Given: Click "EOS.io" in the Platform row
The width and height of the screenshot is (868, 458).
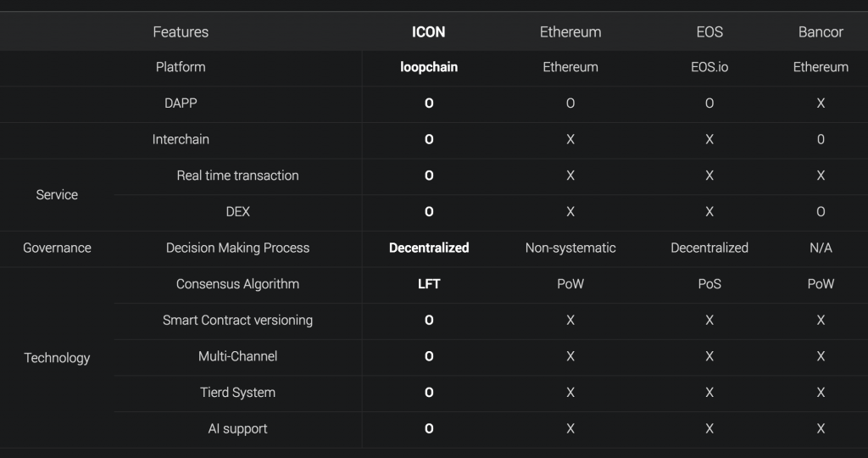Looking at the screenshot, I should click(x=709, y=67).
